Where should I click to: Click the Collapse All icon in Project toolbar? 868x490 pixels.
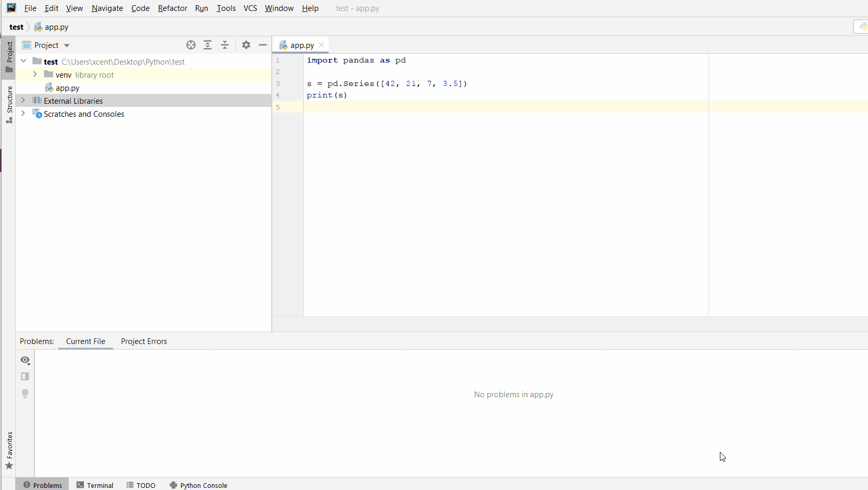pos(224,45)
